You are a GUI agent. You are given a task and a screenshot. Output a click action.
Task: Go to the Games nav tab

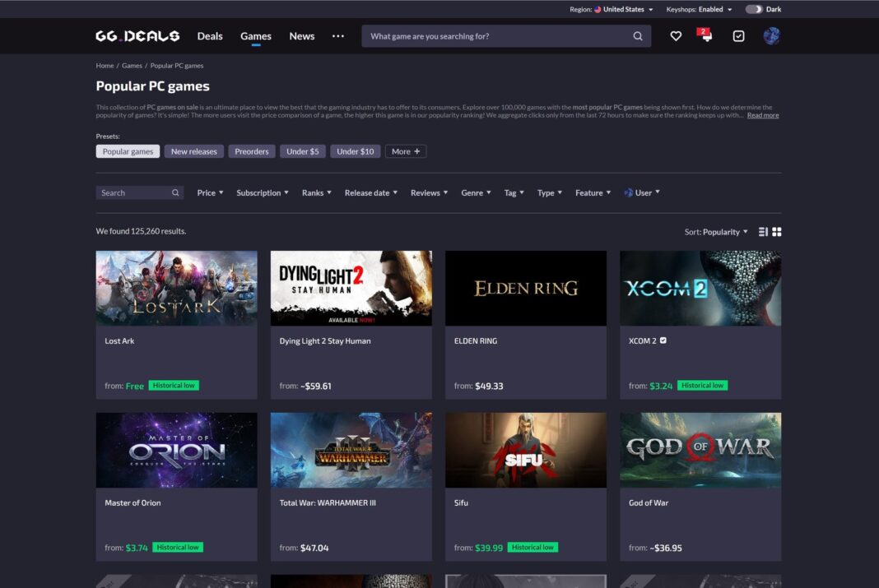(x=256, y=36)
